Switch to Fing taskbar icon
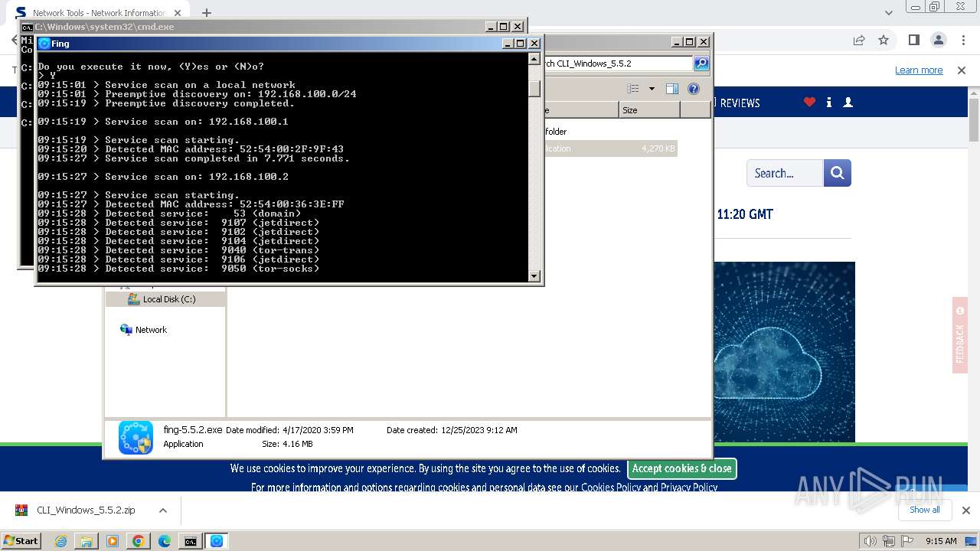 coord(217,541)
